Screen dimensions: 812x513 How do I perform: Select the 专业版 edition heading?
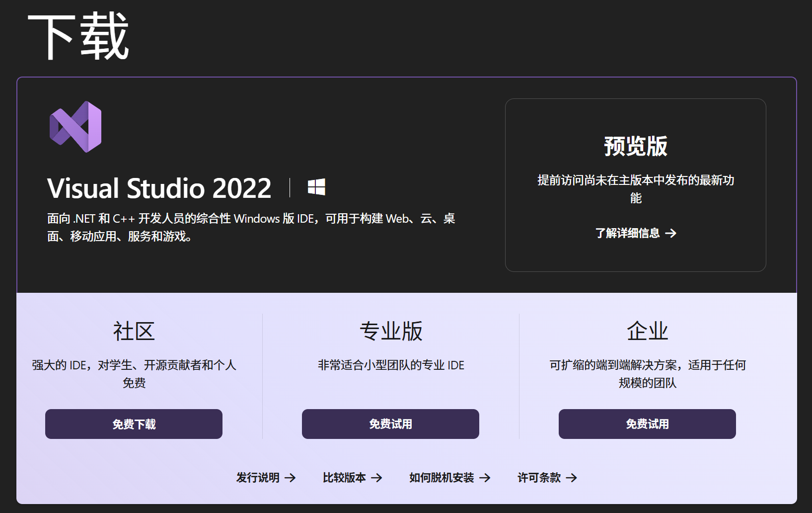point(390,331)
